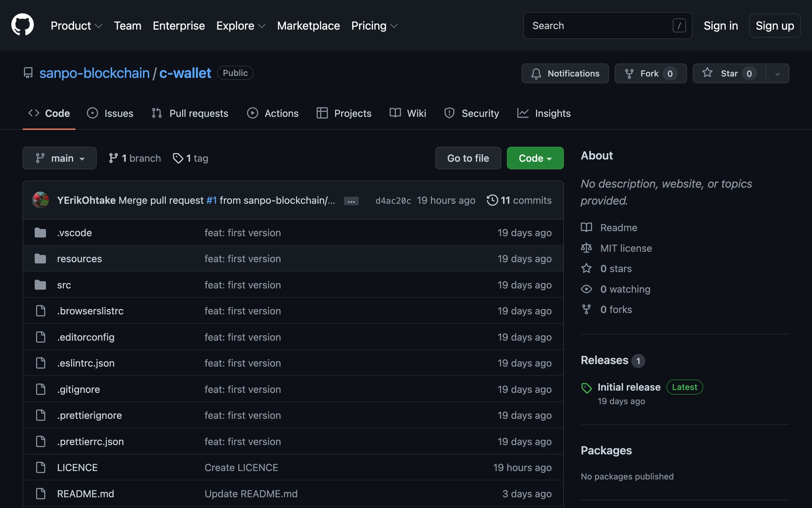The width and height of the screenshot is (812, 508).
Task: Switch to the Issues tab
Action: [110, 113]
